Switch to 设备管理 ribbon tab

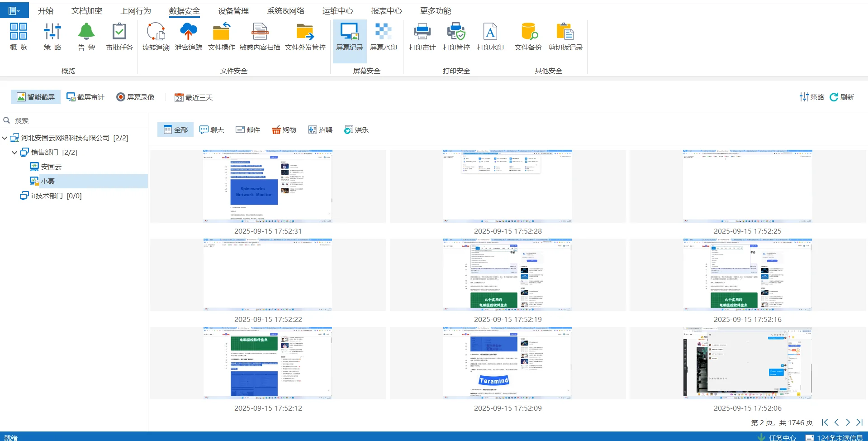(233, 11)
